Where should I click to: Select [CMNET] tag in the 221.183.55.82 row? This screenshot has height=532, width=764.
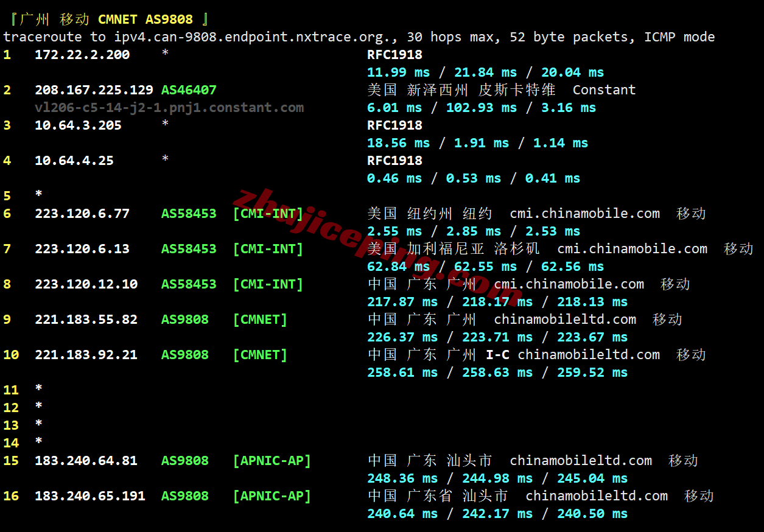(260, 320)
